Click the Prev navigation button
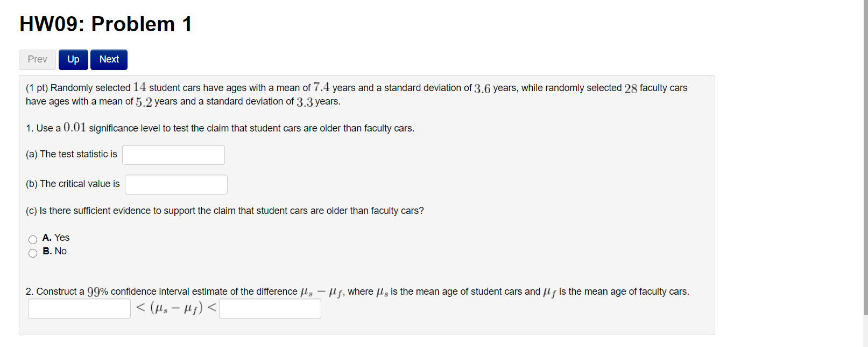This screenshot has width=868, height=347. click(37, 59)
